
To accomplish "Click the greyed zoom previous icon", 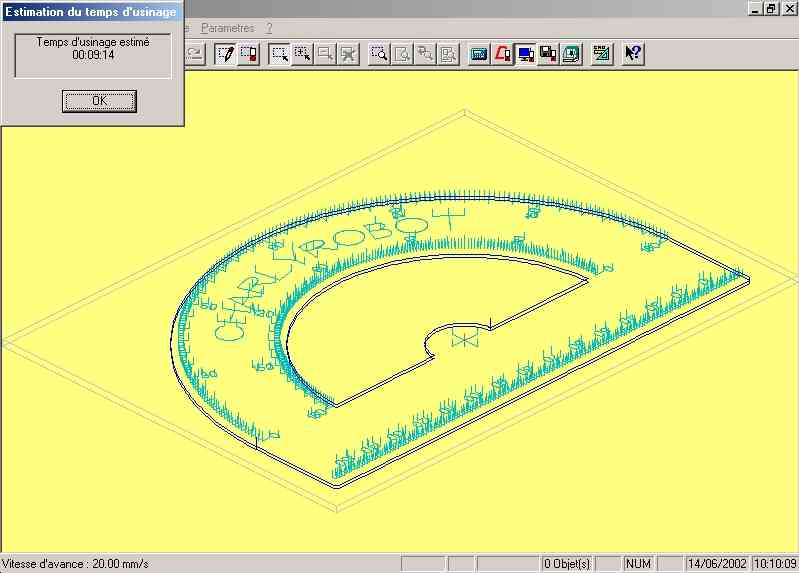I will point(425,54).
